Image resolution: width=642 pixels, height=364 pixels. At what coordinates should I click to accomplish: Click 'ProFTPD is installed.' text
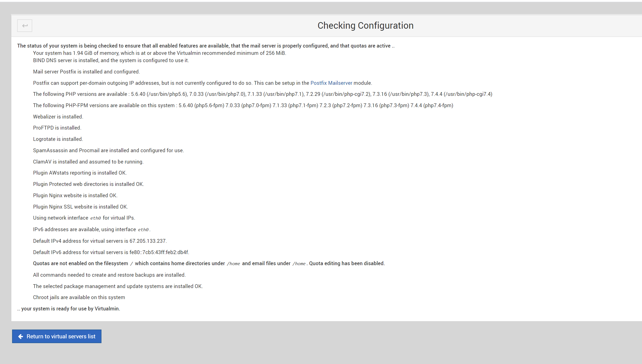click(x=57, y=128)
